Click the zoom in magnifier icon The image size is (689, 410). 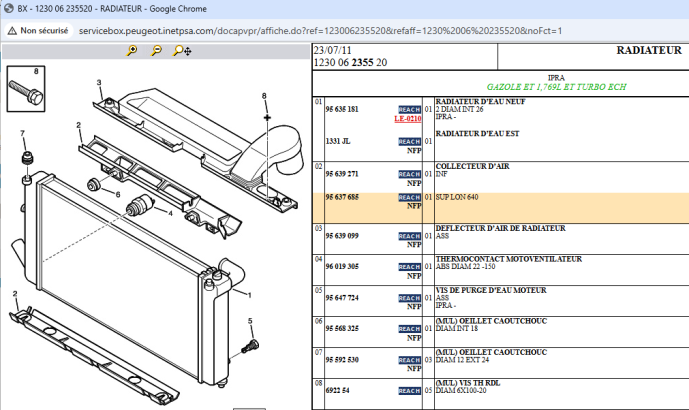tap(132, 51)
